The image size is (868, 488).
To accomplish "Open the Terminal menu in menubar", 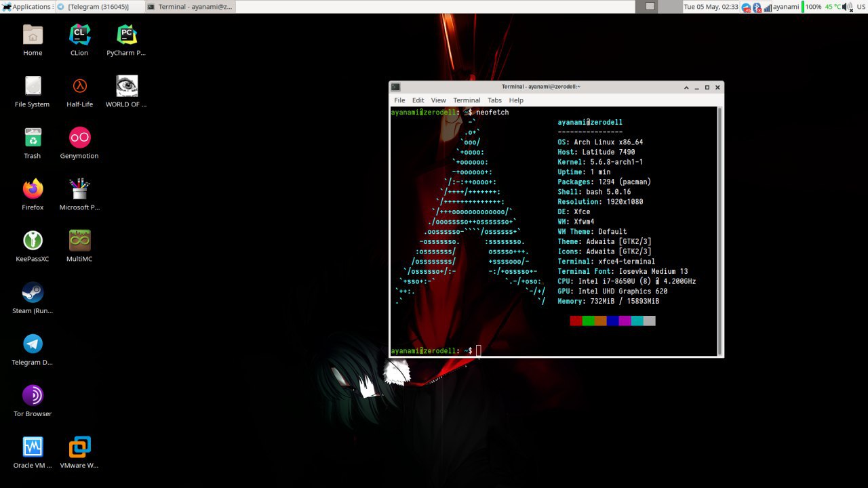I will 467,100.
